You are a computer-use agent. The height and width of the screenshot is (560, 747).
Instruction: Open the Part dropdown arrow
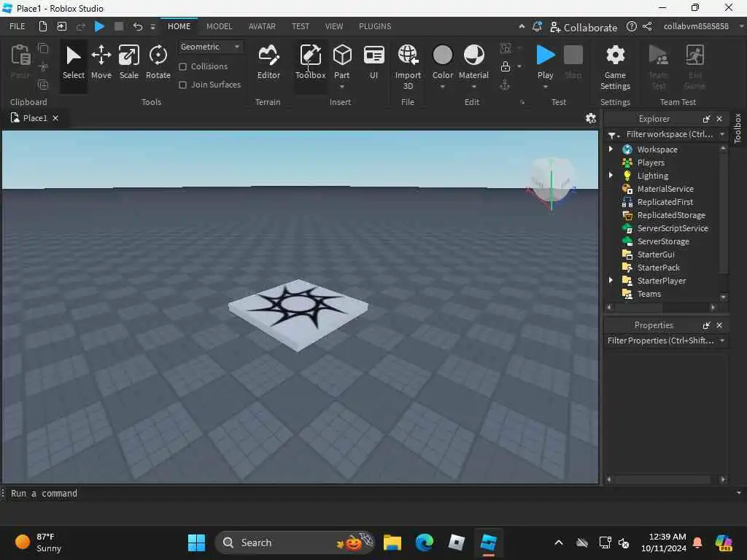point(341,87)
